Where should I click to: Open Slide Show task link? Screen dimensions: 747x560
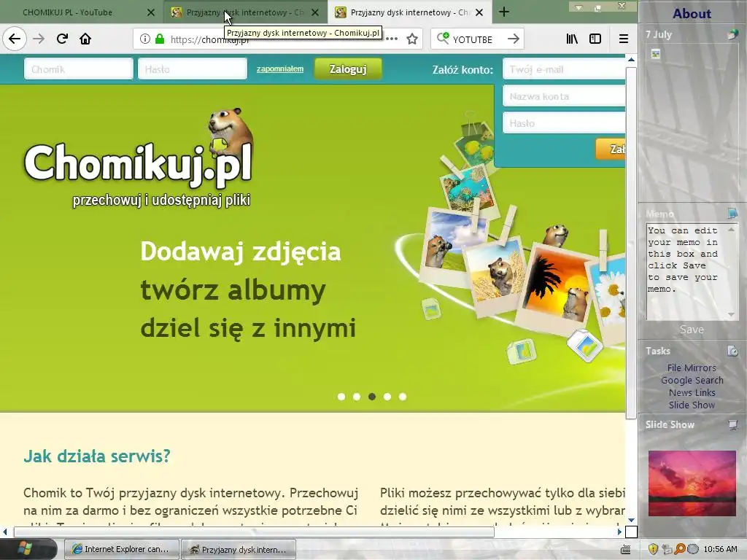pyautogui.click(x=692, y=405)
